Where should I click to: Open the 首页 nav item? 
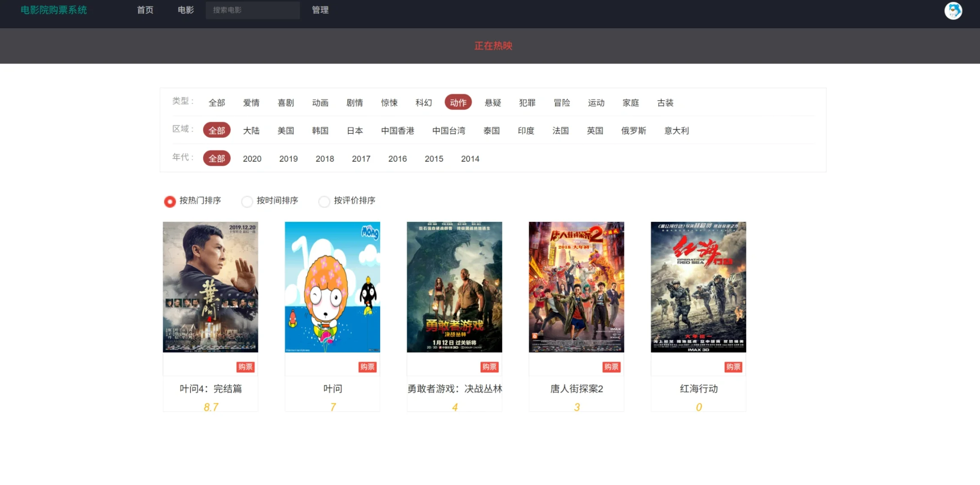coord(145,10)
